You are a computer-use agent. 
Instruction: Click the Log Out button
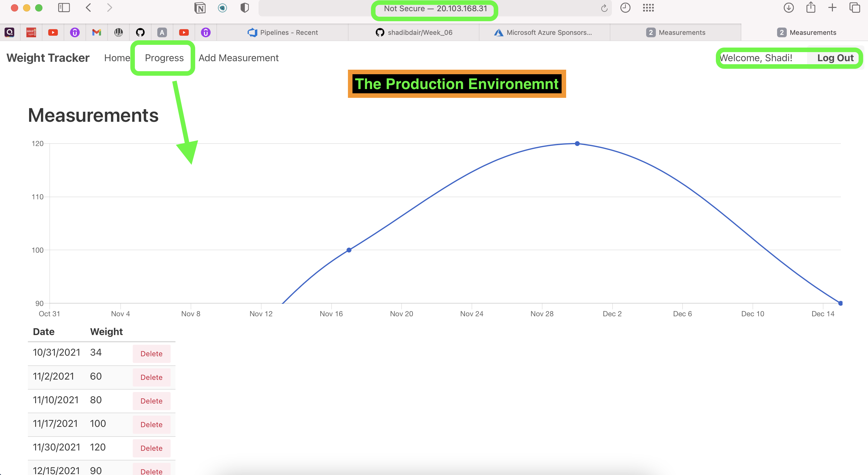pos(835,58)
